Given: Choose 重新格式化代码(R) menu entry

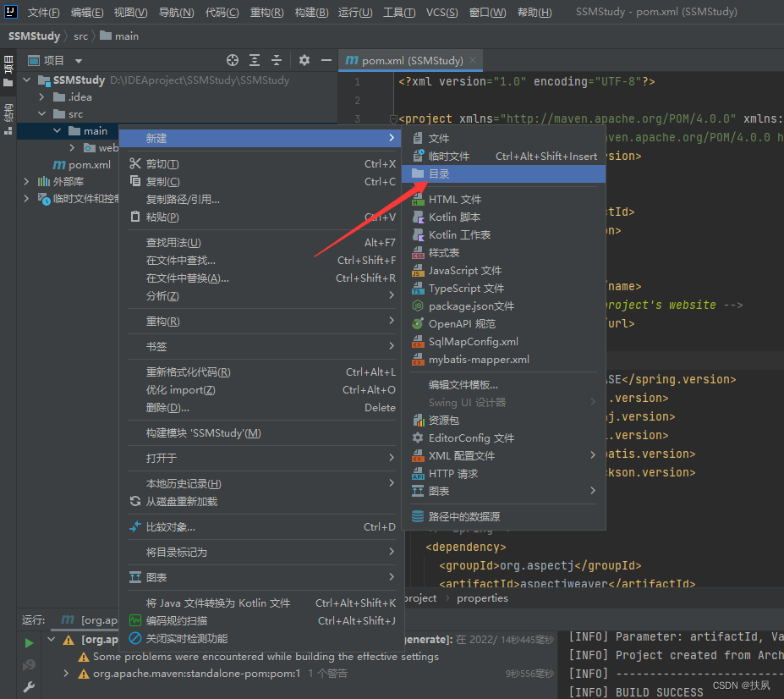Looking at the screenshot, I should pos(260,372).
